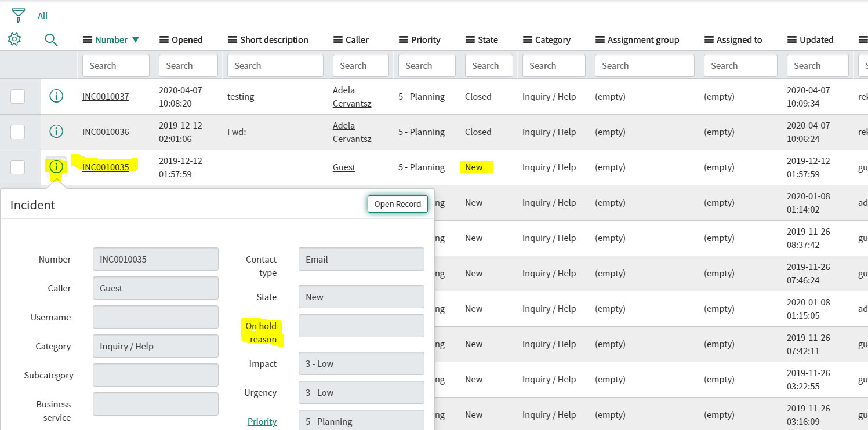Viewport: 868px width, 430px height.
Task: Open Updated column menu icon
Action: click(x=792, y=40)
